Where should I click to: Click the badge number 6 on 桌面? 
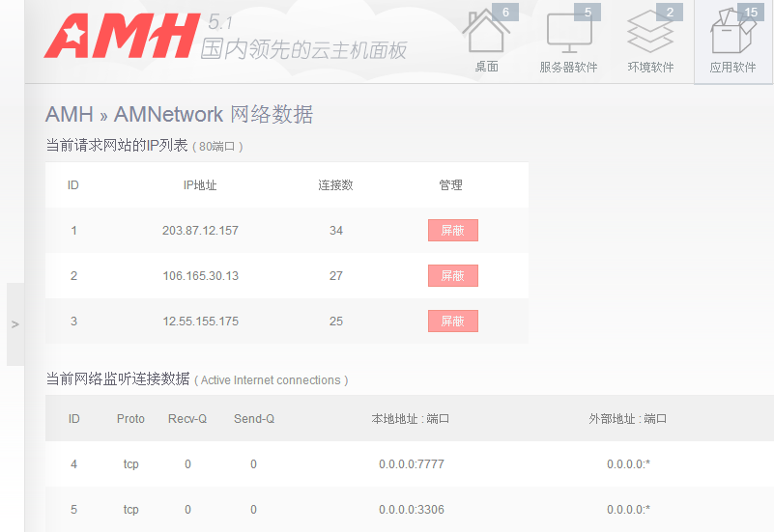(506, 13)
